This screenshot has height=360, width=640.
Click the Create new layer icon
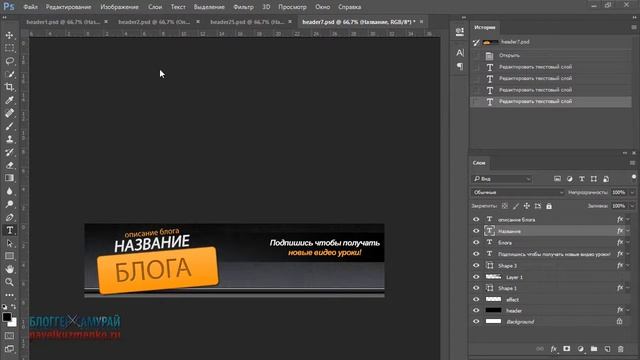[607, 349]
